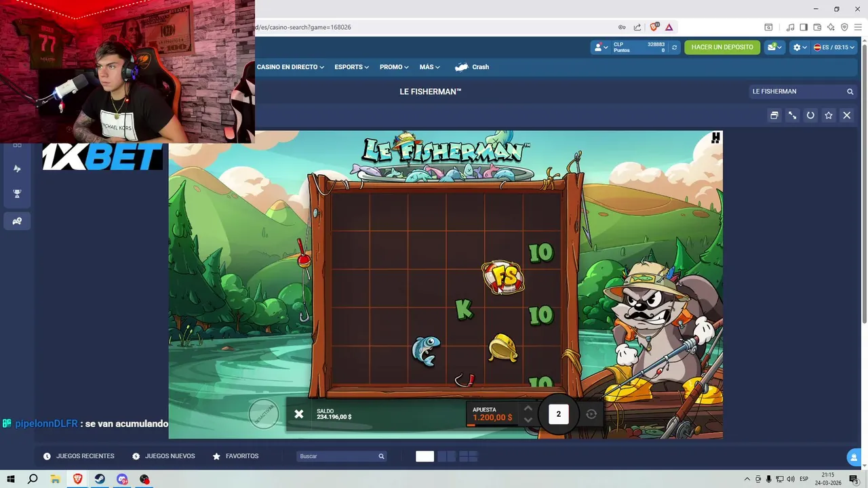
Task: Click the LE FISHERMAN™ game title
Action: (430, 91)
